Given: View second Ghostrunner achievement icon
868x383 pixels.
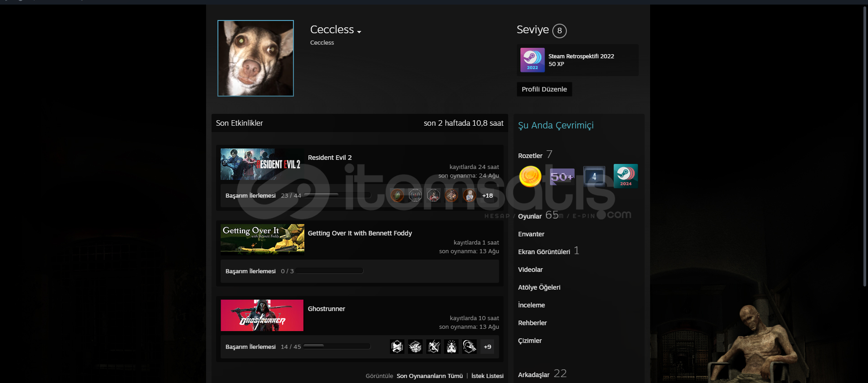Looking at the screenshot, I should coord(415,347).
